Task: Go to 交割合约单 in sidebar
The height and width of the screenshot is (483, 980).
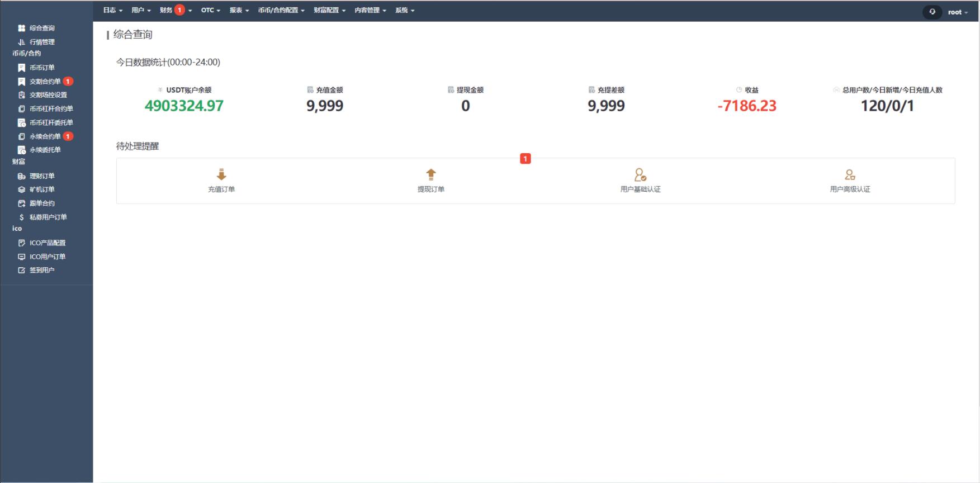Action: pos(45,82)
